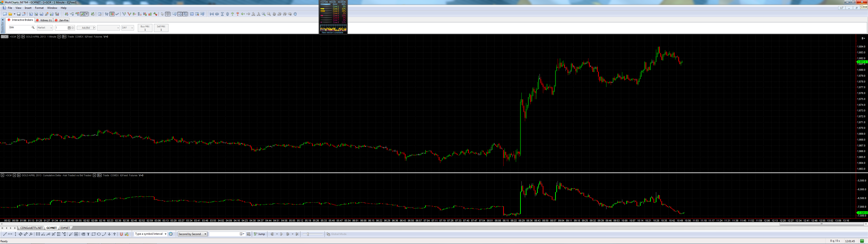Switch to the CDNGoldETFs.NET workspace tab
This screenshot has width=868, height=244.
pos(31,228)
